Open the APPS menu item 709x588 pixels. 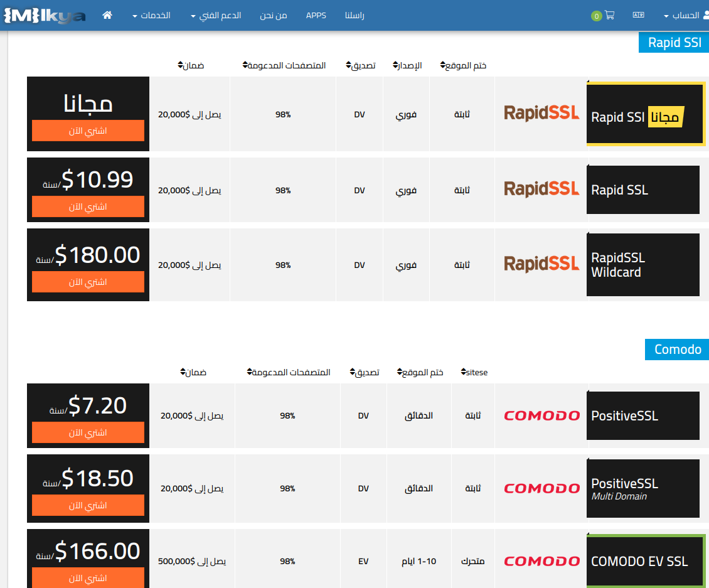coord(316,15)
